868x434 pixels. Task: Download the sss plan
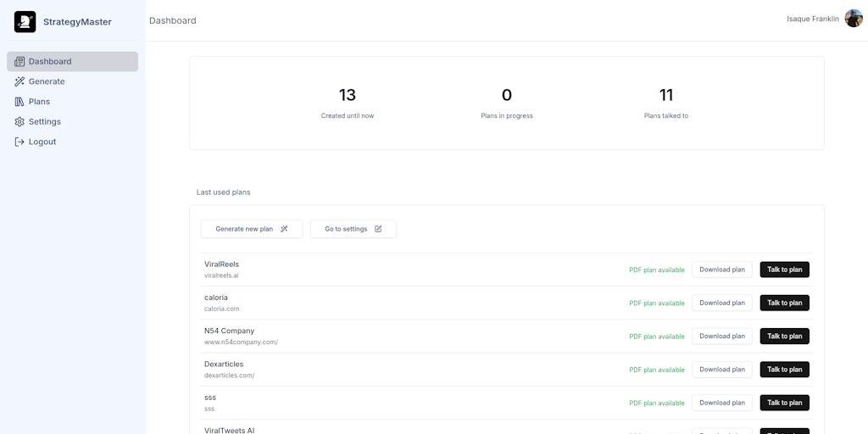722,403
